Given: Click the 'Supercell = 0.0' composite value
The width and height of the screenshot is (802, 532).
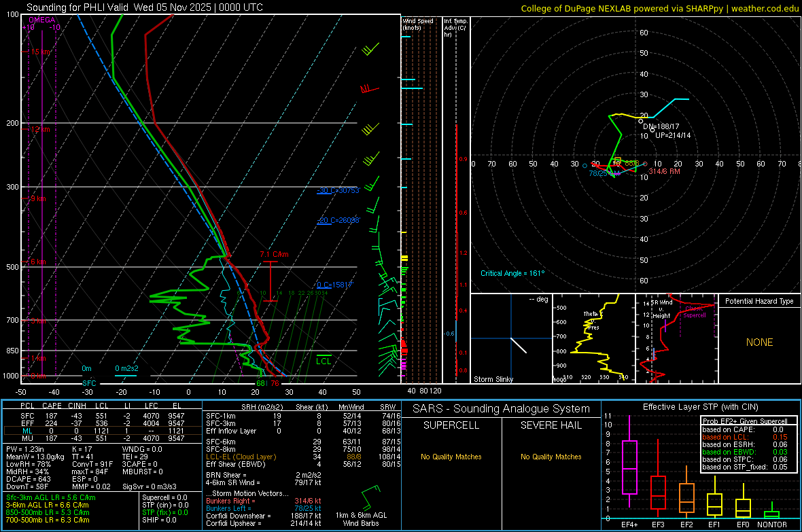Looking at the screenshot, I should tap(164, 498).
